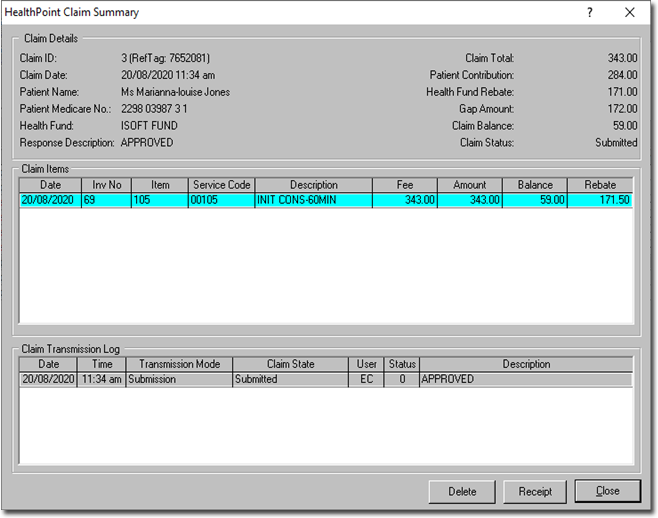
Task: Select the INIT CONS-60MIN description cell
Action: [x=313, y=200]
